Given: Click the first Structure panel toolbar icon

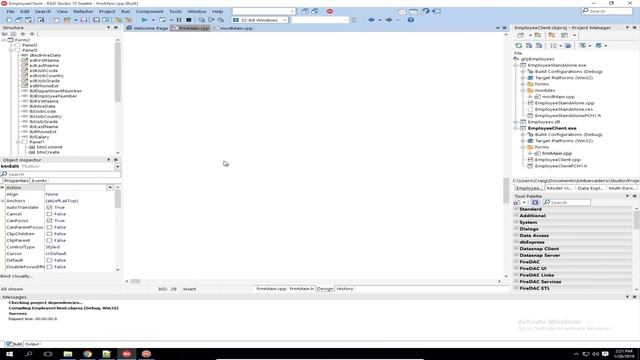Looking at the screenshot, I should [x=4, y=34].
